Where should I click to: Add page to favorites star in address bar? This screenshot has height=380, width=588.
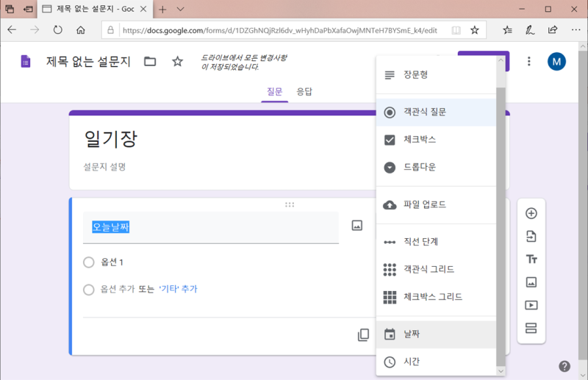[475, 30]
